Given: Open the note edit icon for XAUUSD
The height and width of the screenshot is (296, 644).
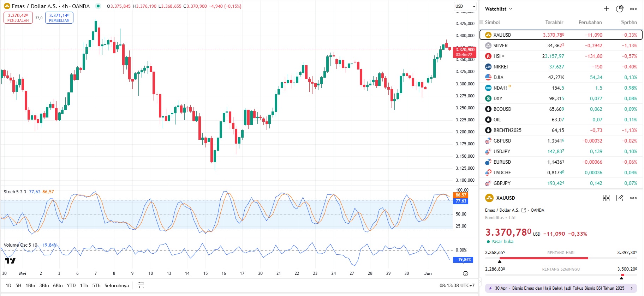Looking at the screenshot, I should (620, 198).
